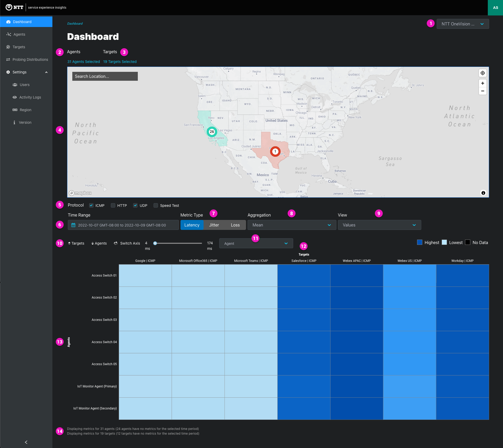This screenshot has width=503, height=448.
Task: Click the 19 Targets Selected link
Action: pyautogui.click(x=120, y=62)
